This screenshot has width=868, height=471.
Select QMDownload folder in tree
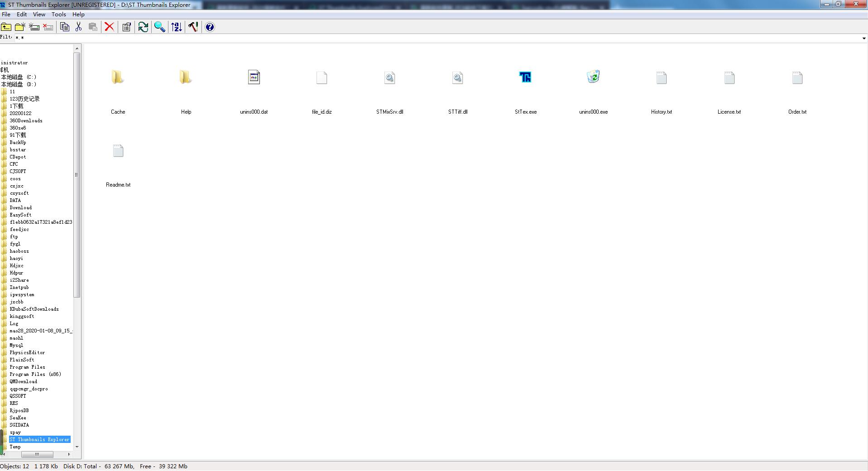tap(23, 382)
